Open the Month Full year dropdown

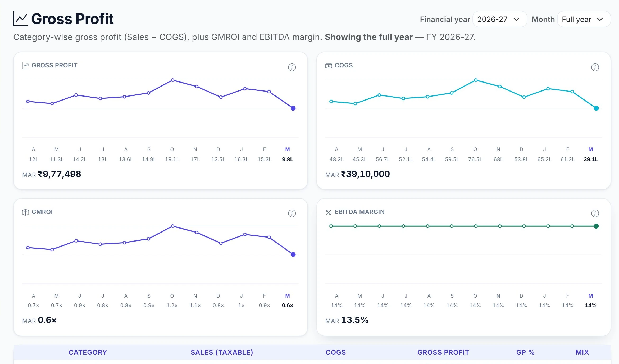pyautogui.click(x=584, y=19)
